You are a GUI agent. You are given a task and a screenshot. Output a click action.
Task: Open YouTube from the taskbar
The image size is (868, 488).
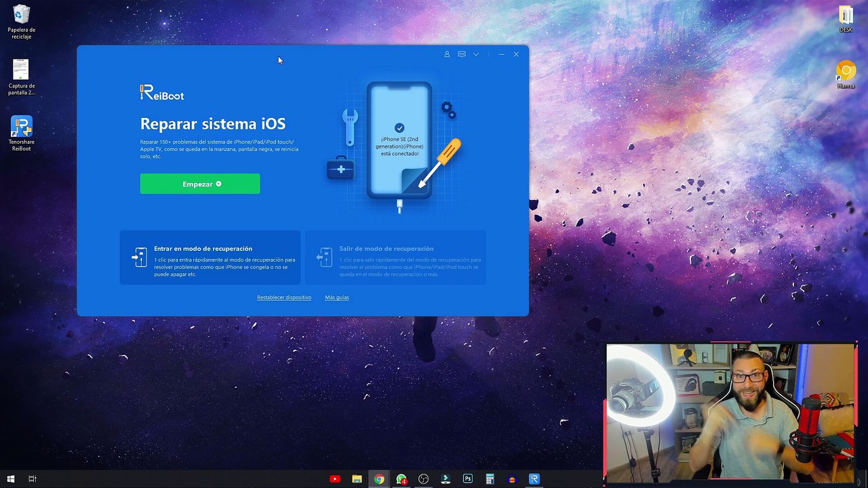(335, 479)
